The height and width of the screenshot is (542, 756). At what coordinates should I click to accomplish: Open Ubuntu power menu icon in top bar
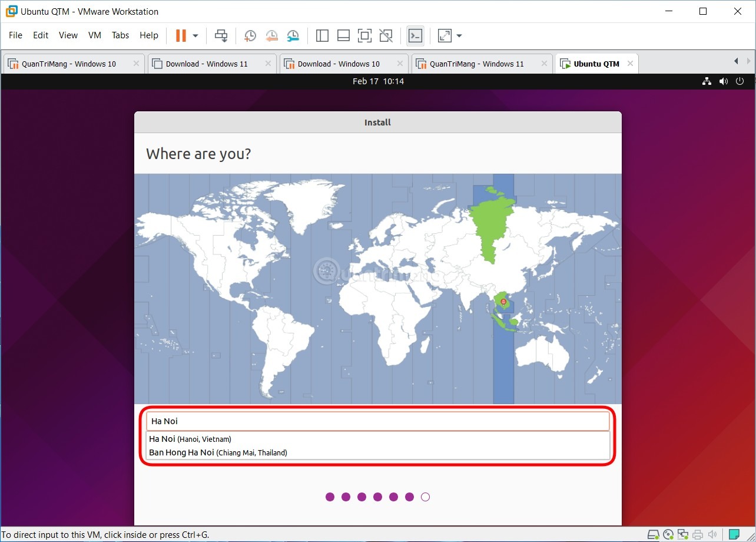point(740,81)
